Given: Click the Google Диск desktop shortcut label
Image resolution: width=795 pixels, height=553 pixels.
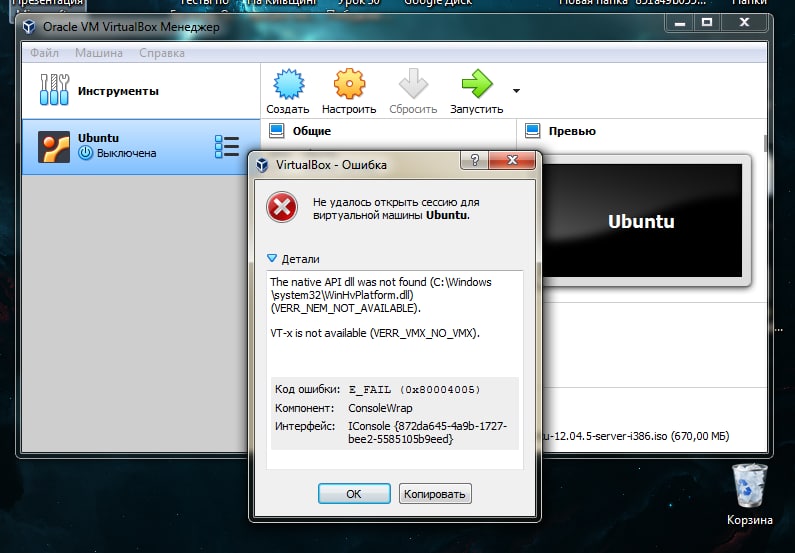Looking at the screenshot, I should (x=438, y=3).
